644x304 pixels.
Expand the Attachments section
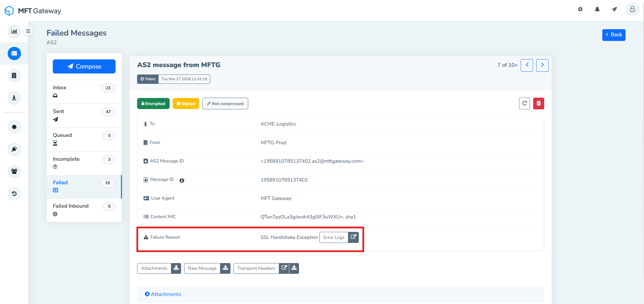163,294
